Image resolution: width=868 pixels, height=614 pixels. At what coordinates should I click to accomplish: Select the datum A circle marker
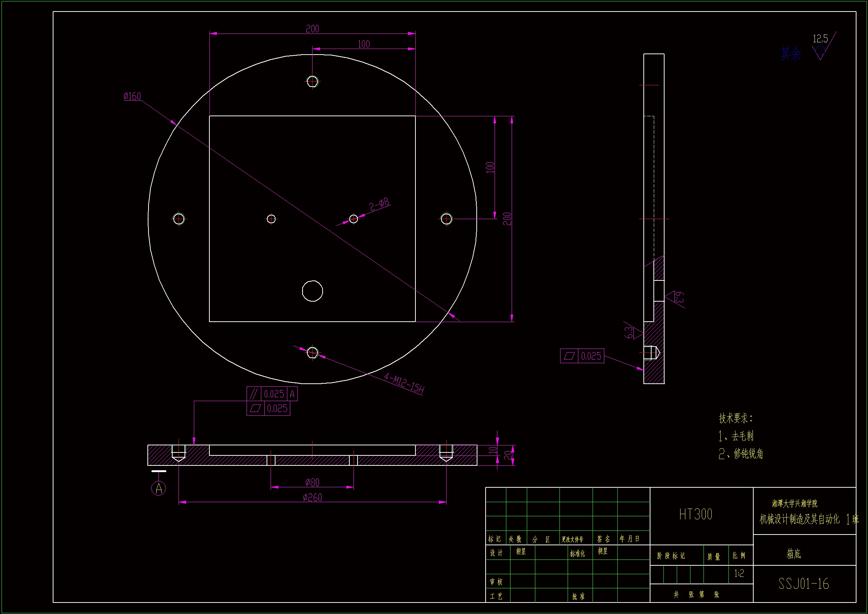[159, 488]
